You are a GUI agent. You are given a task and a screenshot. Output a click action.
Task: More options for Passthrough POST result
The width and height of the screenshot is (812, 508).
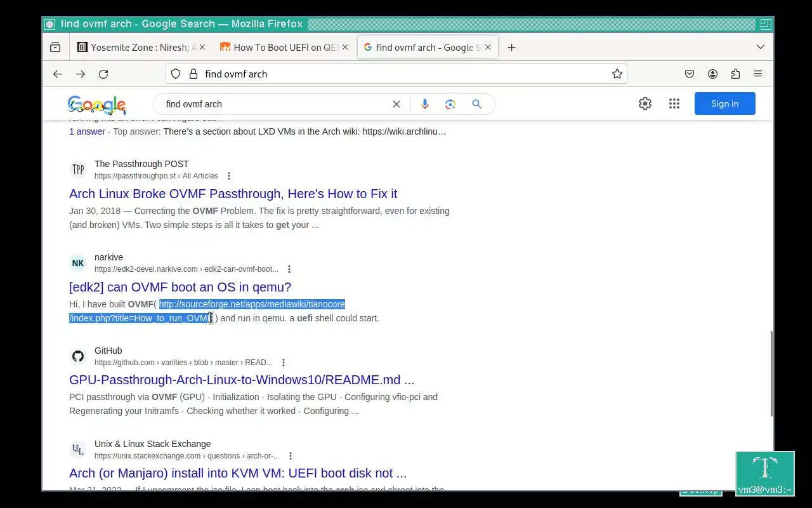point(229,176)
